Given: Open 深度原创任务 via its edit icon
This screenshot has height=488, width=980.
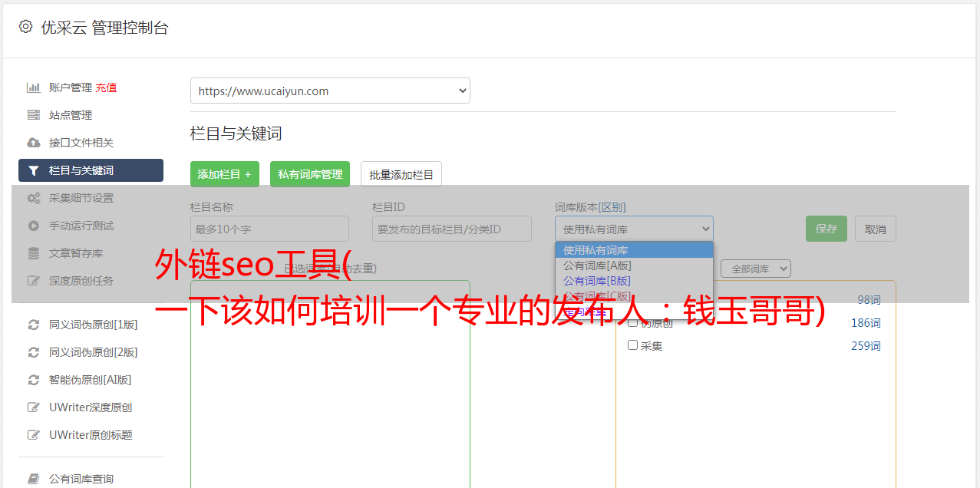Looking at the screenshot, I should click(34, 281).
